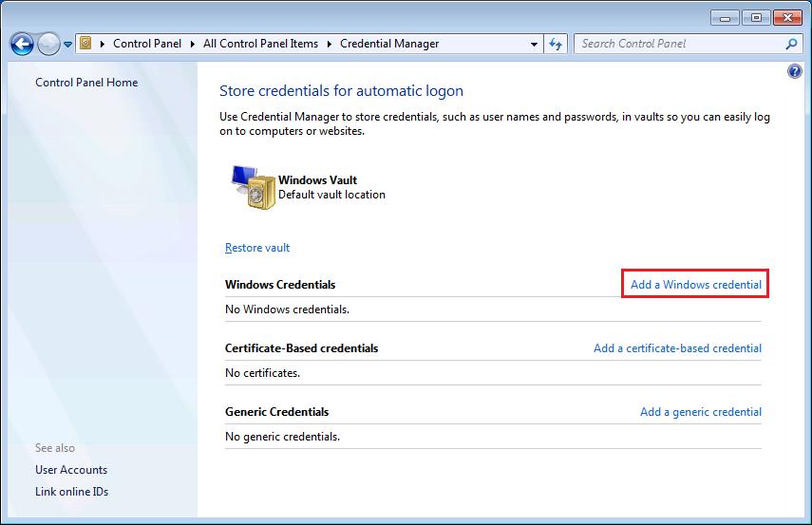Image resolution: width=812 pixels, height=525 pixels.
Task: Open 'Control Panel Home' in left pane
Action: pos(86,83)
